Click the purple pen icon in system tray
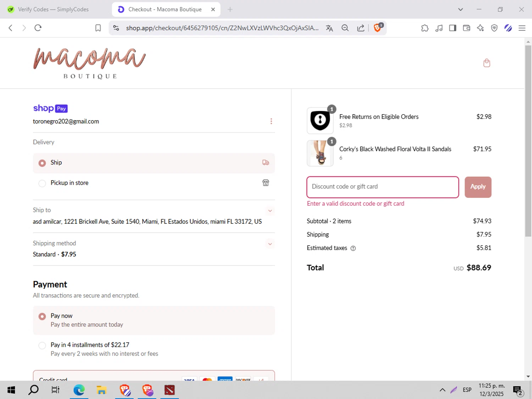This screenshot has width=532, height=399. [x=454, y=390]
